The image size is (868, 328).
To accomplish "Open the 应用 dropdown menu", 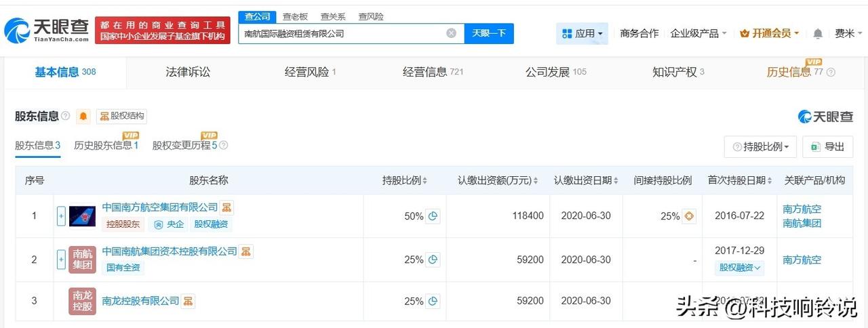I will 582,33.
